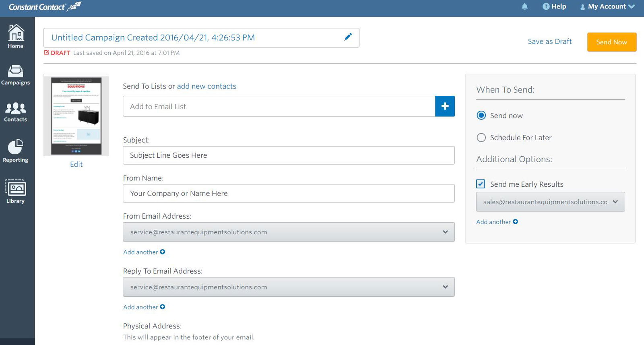Uncheck Send me Early Results checkbox
The image size is (644, 345).
tap(481, 184)
